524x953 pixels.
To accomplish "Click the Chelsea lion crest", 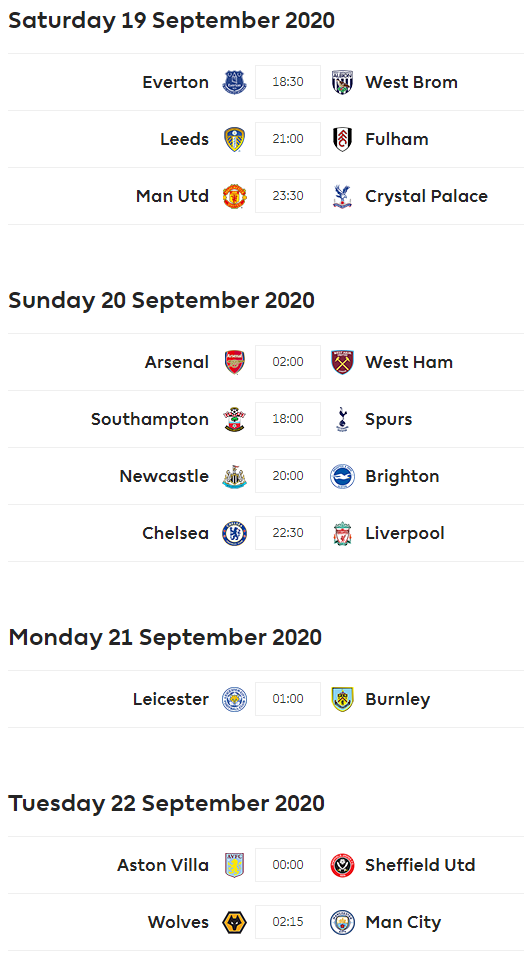I will point(234,534).
